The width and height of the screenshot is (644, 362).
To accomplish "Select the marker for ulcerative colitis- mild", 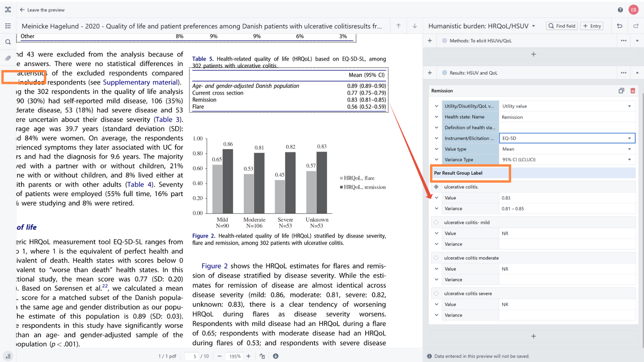I will point(436,222).
